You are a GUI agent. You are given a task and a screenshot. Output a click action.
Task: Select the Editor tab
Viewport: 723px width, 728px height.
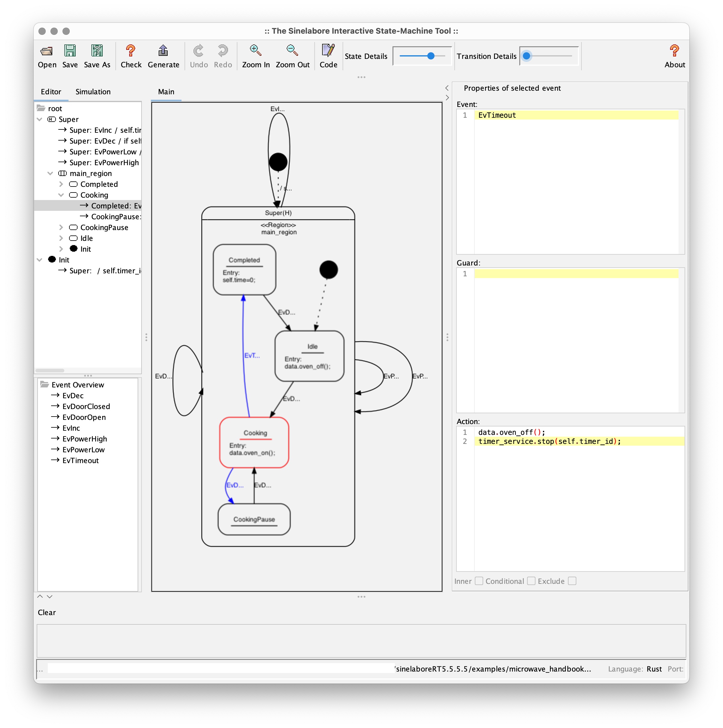click(52, 91)
